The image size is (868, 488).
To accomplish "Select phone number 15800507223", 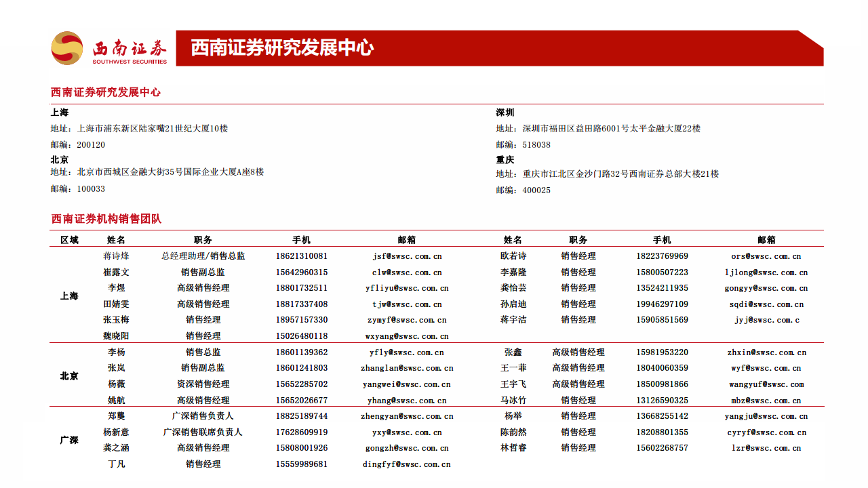I will [x=662, y=272].
